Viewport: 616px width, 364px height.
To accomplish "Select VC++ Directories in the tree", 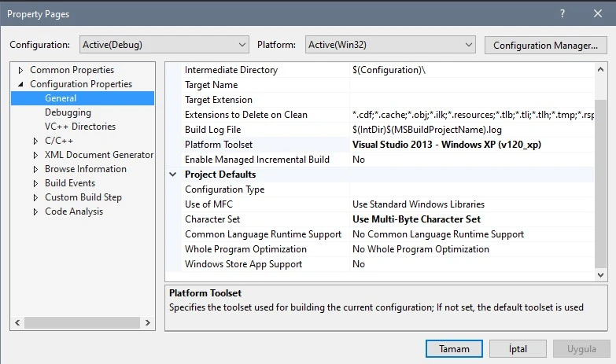I will pyautogui.click(x=80, y=127).
